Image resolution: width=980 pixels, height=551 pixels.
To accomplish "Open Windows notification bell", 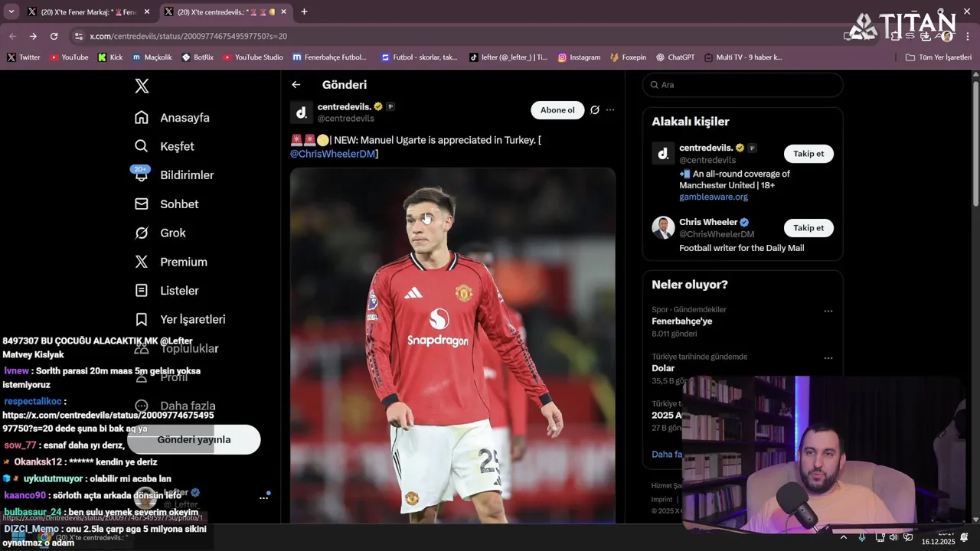I will (x=965, y=537).
